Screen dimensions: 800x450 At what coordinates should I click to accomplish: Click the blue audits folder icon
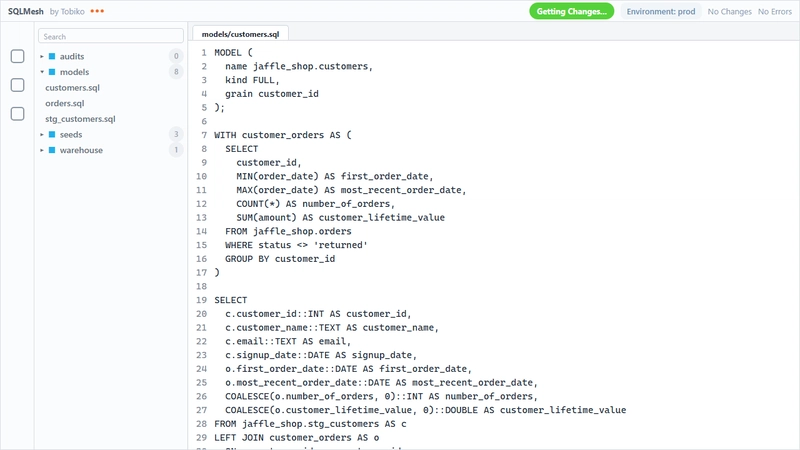pyautogui.click(x=52, y=56)
